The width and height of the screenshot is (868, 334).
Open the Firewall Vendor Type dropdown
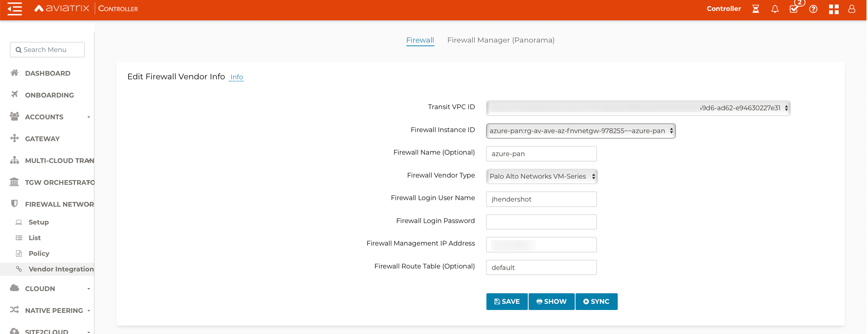point(542,176)
